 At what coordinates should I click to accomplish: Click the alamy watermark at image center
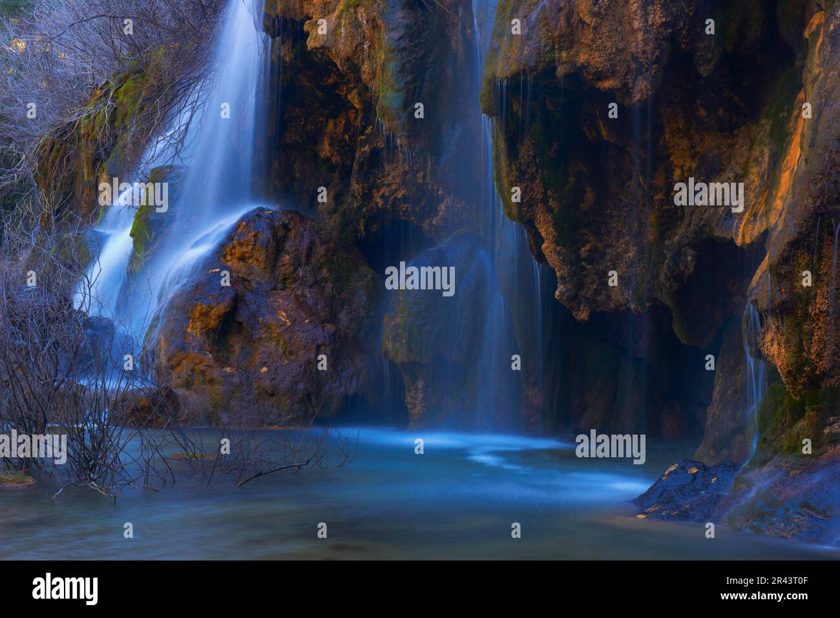click(x=420, y=279)
